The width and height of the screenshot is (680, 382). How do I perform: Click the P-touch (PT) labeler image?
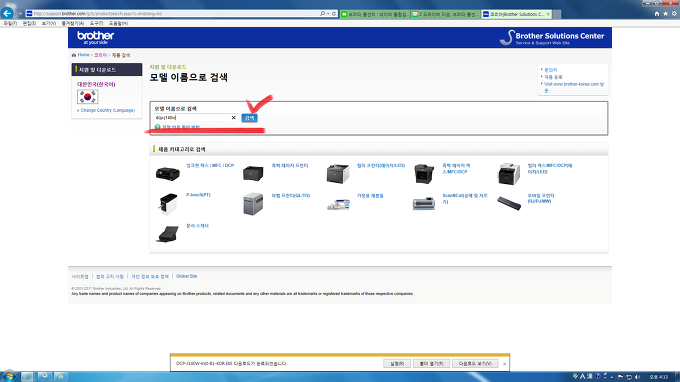point(167,204)
